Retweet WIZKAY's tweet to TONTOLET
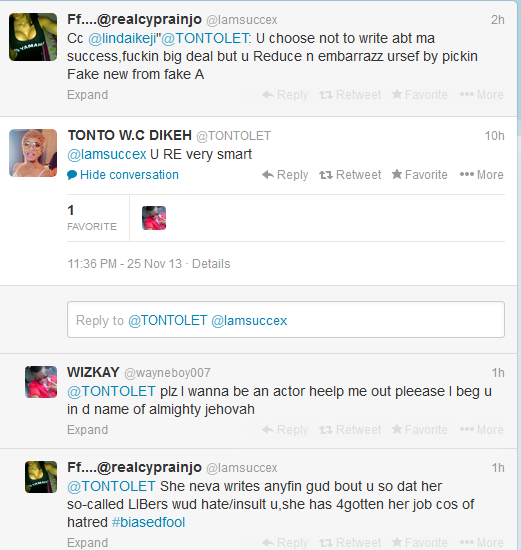Image resolution: width=521 pixels, height=550 pixels. pos(350,430)
